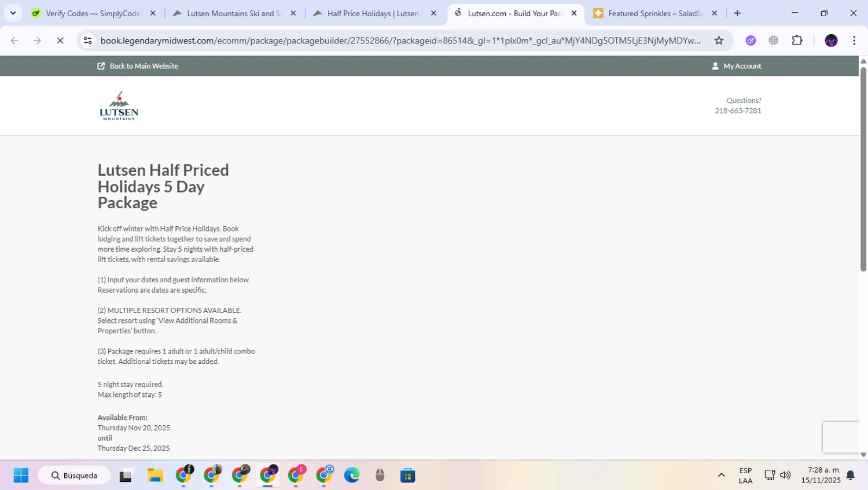Close the Lutsen.com Build Your Package tab
Screen dimensions: 868x490
(x=574, y=13)
